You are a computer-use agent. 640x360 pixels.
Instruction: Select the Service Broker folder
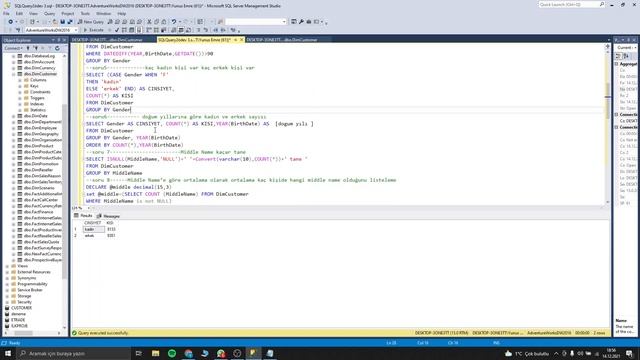point(30,290)
